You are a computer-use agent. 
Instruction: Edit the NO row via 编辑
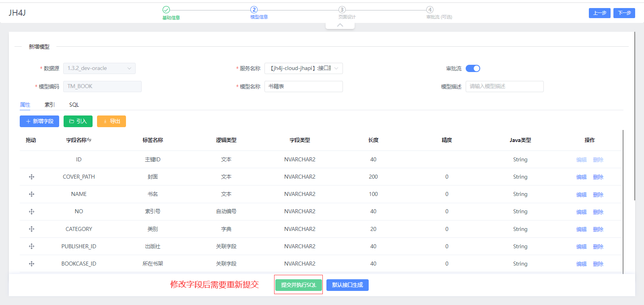click(x=582, y=212)
